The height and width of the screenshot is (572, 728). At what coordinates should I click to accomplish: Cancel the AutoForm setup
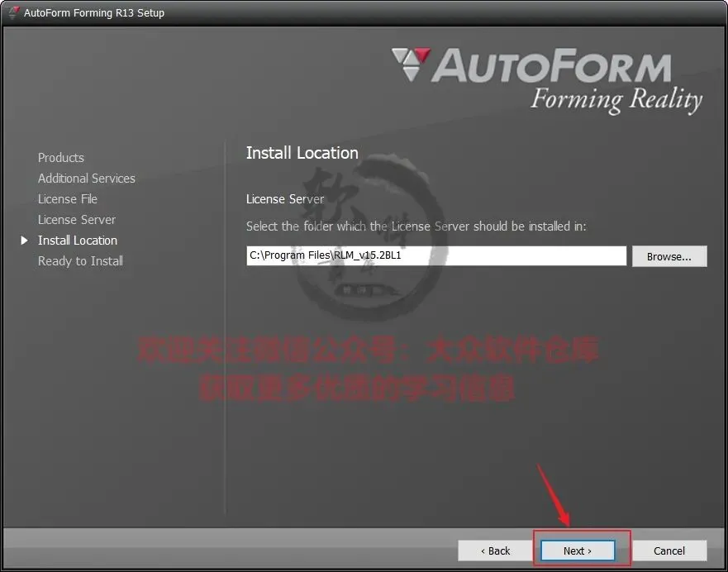[x=669, y=551]
